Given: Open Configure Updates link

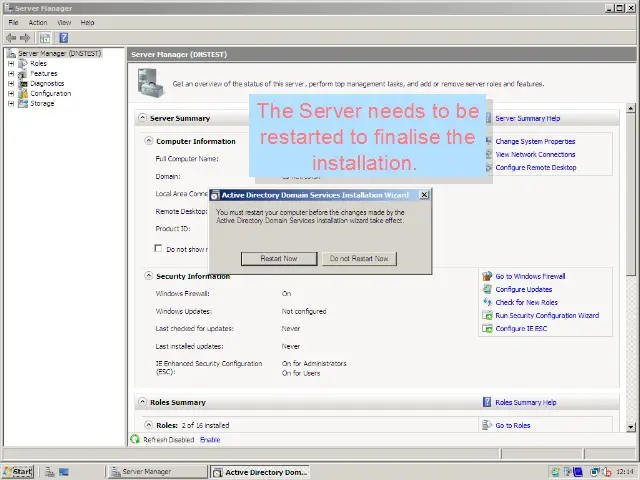Looking at the screenshot, I should [x=524, y=289].
